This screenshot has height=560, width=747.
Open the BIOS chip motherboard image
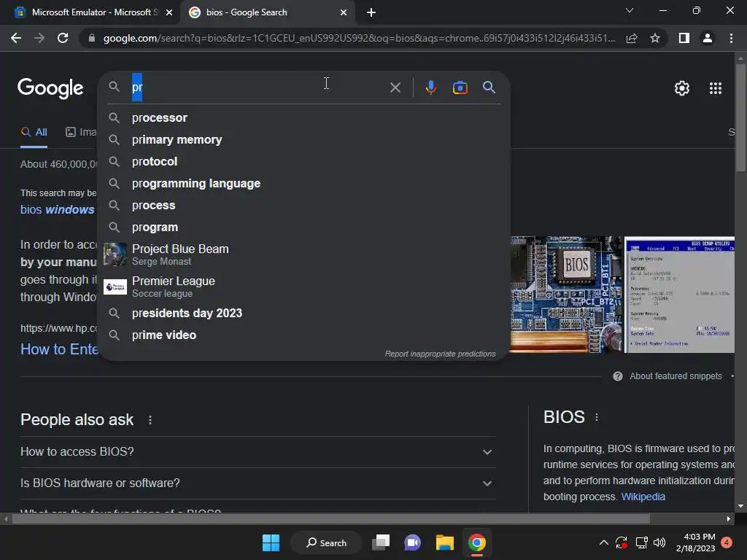pyautogui.click(x=565, y=295)
